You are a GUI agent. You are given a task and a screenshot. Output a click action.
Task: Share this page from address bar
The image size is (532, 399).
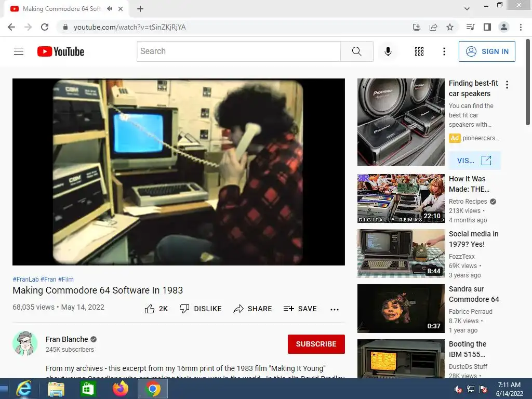(x=433, y=27)
